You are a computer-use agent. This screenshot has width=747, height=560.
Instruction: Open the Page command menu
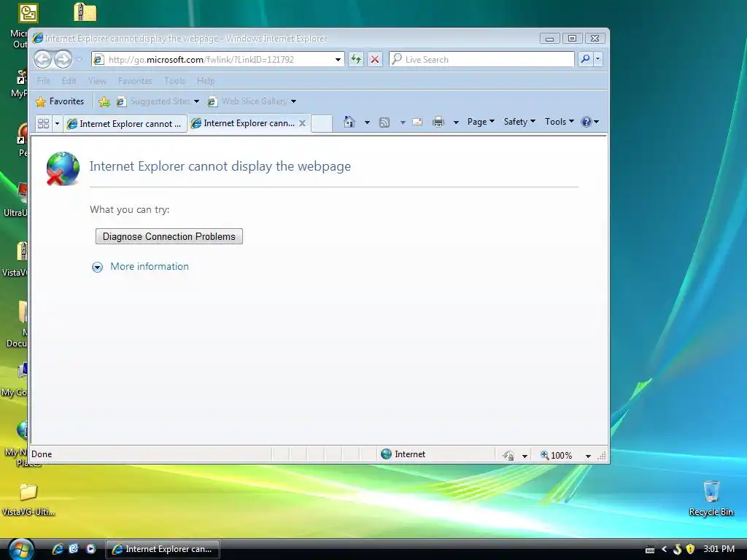pos(481,122)
